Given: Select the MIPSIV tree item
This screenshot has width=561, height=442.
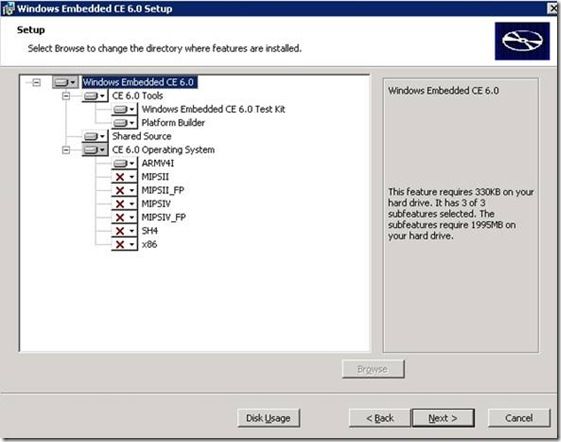Looking at the screenshot, I should coord(156,204).
